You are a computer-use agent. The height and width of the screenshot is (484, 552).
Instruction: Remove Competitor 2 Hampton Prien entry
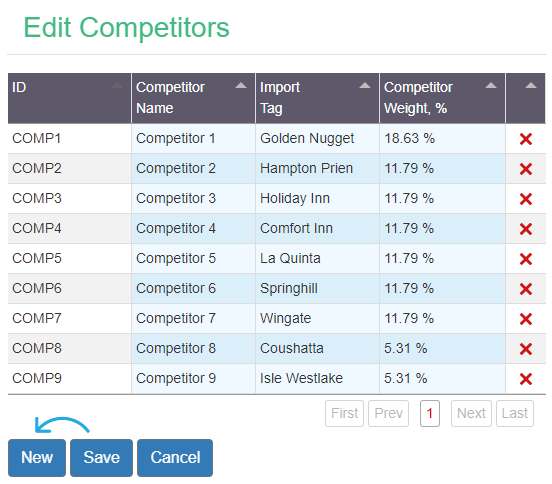525,169
